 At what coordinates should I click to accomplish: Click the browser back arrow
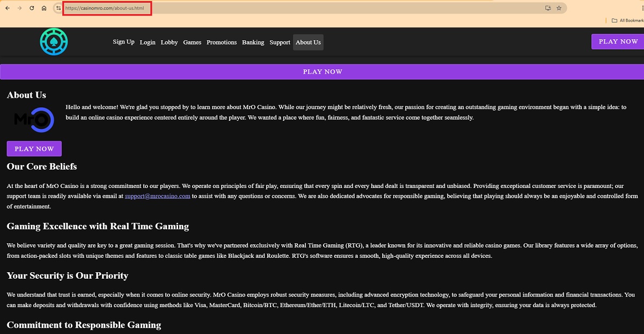click(8, 8)
